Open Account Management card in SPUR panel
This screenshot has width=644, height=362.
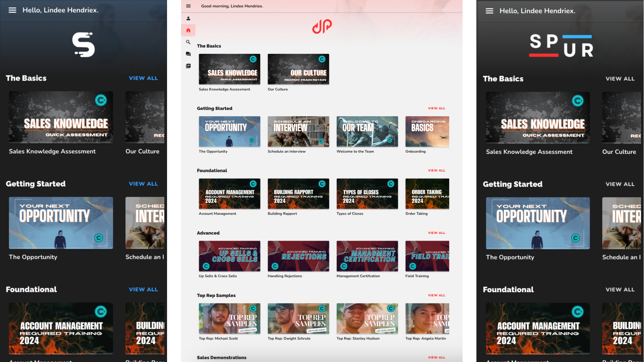point(538,328)
